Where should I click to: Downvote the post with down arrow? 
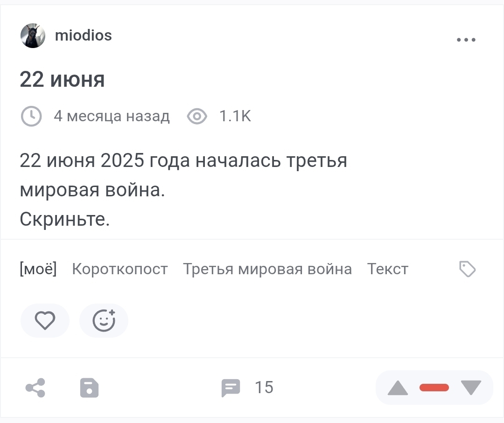coord(470,388)
